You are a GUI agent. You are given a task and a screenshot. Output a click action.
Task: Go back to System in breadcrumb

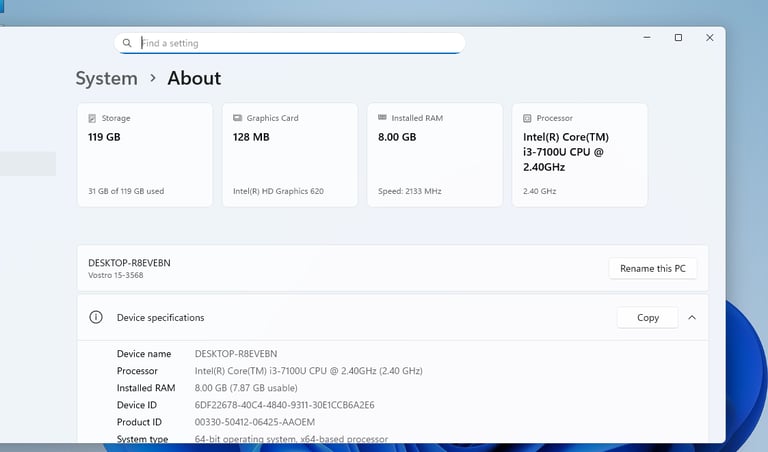coord(107,78)
